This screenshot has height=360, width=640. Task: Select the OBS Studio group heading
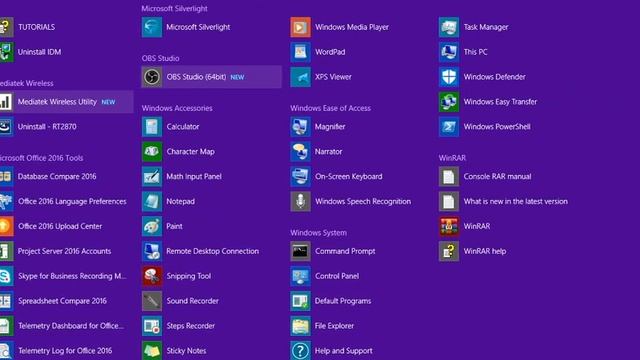pyautogui.click(x=160, y=58)
